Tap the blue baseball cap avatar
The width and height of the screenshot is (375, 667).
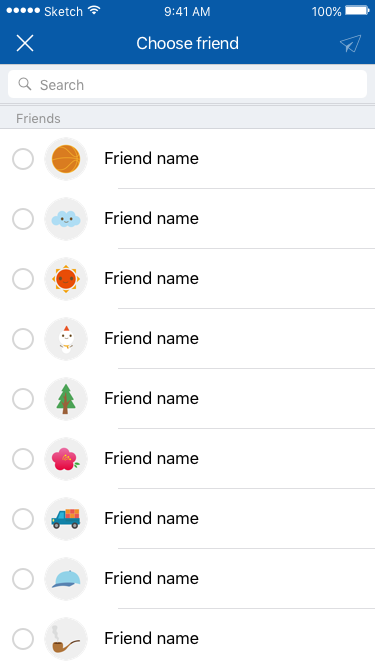pos(66,579)
